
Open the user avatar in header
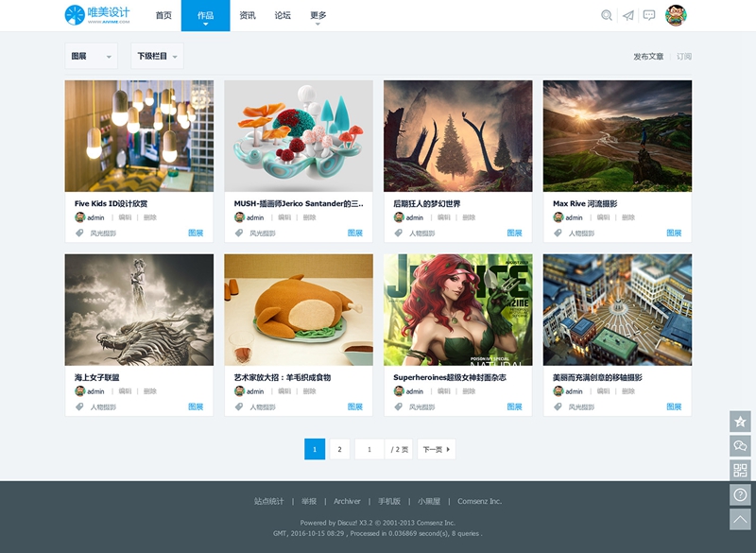click(676, 15)
